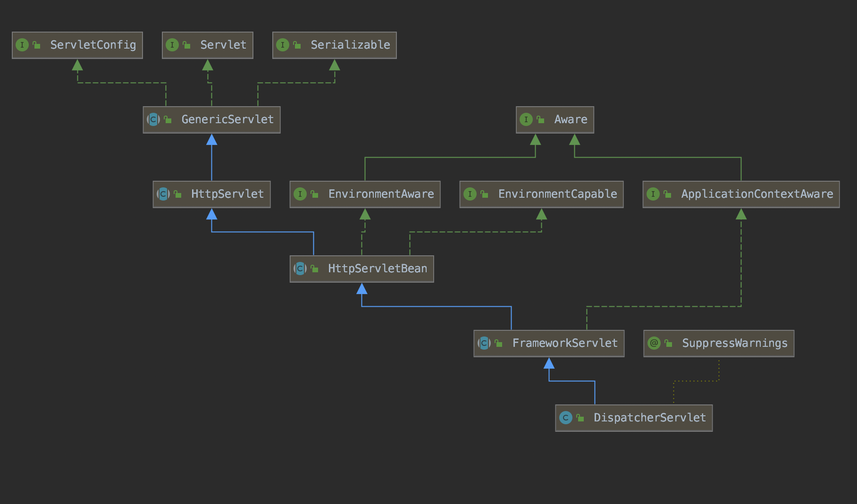Click the interface icon beside Servlet

coord(172,45)
